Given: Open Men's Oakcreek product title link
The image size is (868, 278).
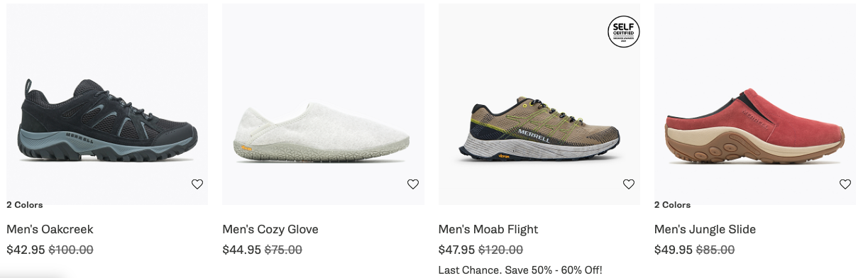Looking at the screenshot, I should click(50, 229).
